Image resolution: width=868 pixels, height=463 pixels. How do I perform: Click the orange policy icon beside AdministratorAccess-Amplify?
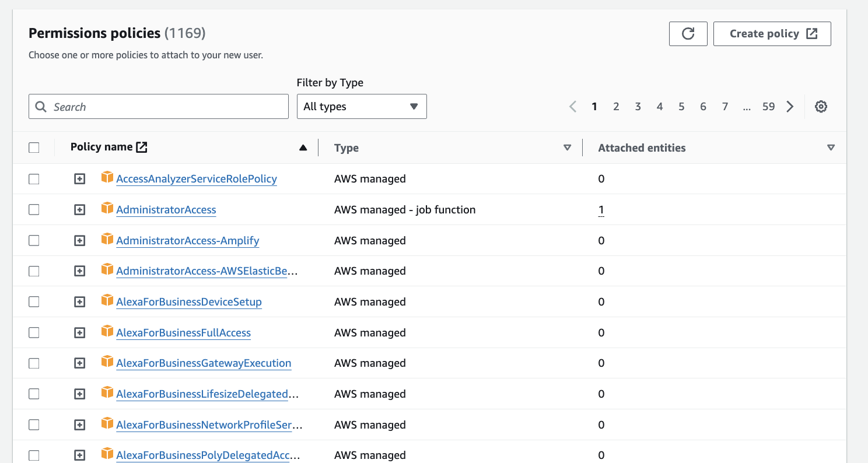point(107,239)
